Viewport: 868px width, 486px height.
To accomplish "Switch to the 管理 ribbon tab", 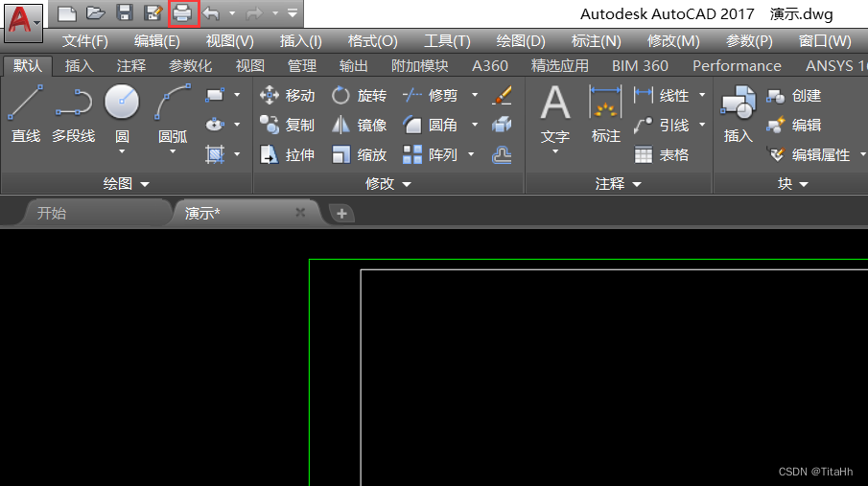I will click(x=302, y=66).
